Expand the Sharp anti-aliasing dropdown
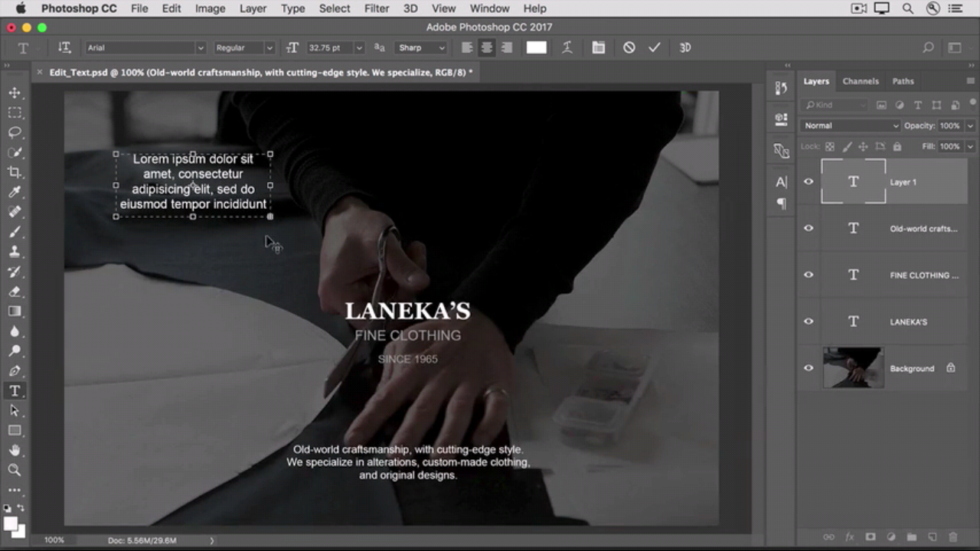 [x=421, y=47]
